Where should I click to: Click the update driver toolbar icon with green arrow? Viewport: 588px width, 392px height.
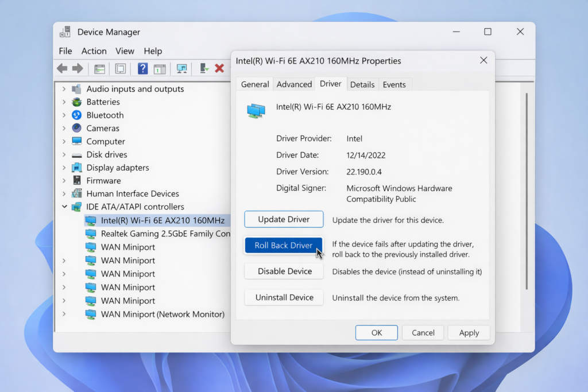(204, 68)
